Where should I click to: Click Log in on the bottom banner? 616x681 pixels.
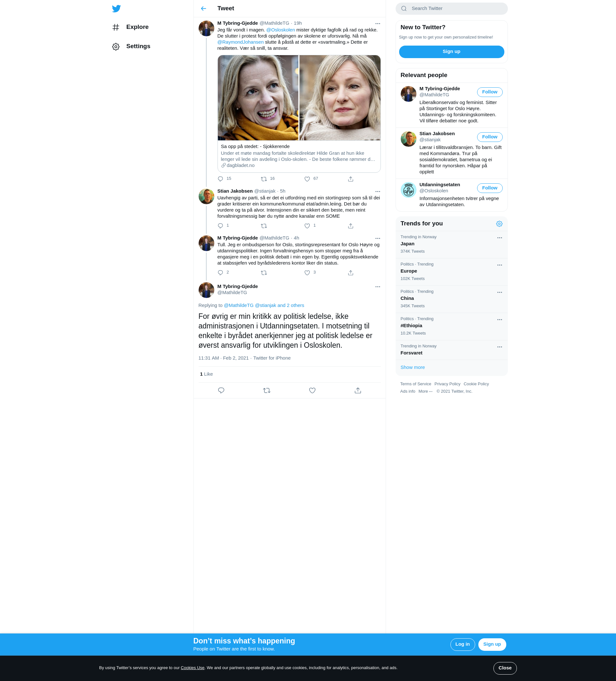pos(462,644)
